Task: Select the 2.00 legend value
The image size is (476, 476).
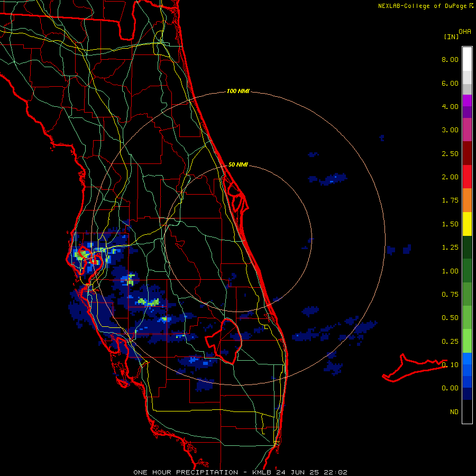Action: (450, 177)
